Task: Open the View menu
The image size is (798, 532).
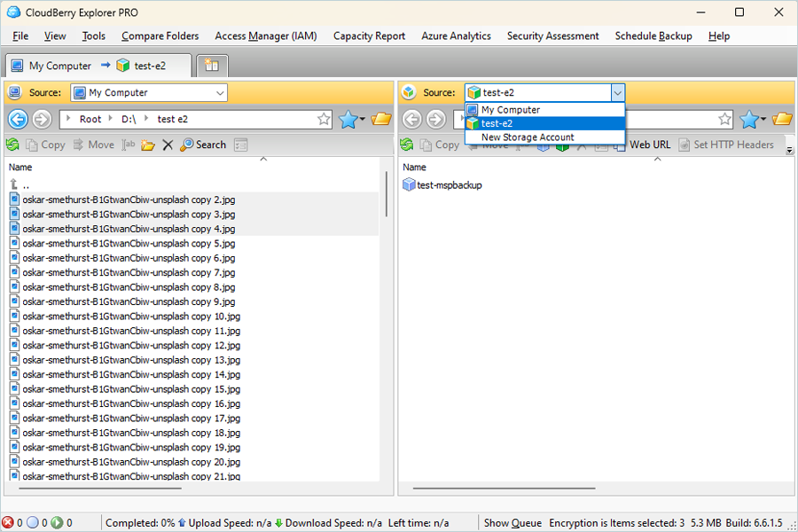Action: (55, 36)
